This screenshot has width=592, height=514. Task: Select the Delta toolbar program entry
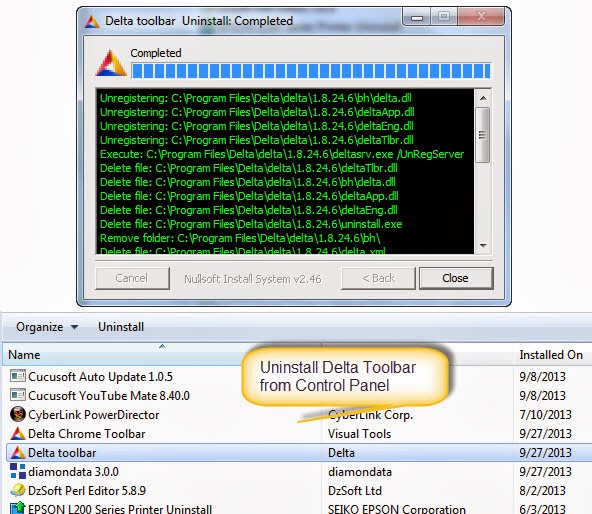(62, 452)
